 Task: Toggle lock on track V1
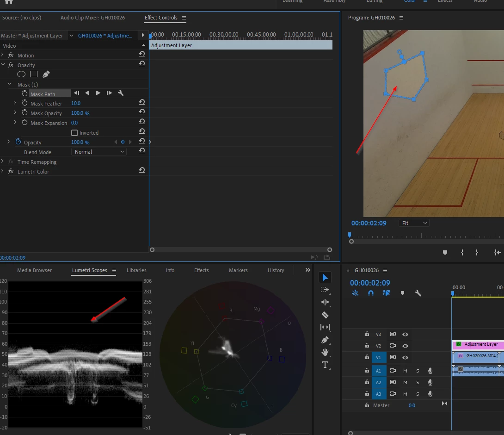[367, 357]
